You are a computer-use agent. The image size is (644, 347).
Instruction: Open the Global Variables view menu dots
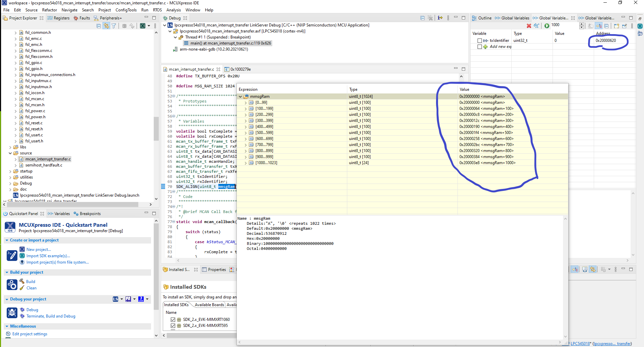[x=632, y=26]
